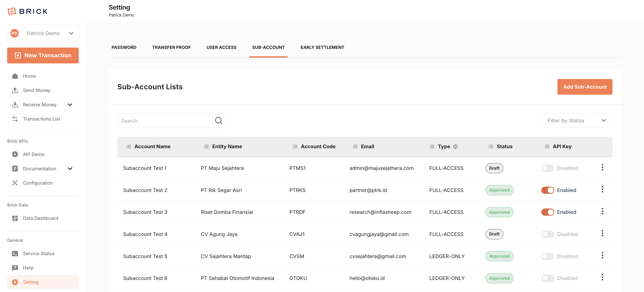Enable API key for Subaccount Test 1
Screen dimensions: 644x292
[x=547, y=168]
